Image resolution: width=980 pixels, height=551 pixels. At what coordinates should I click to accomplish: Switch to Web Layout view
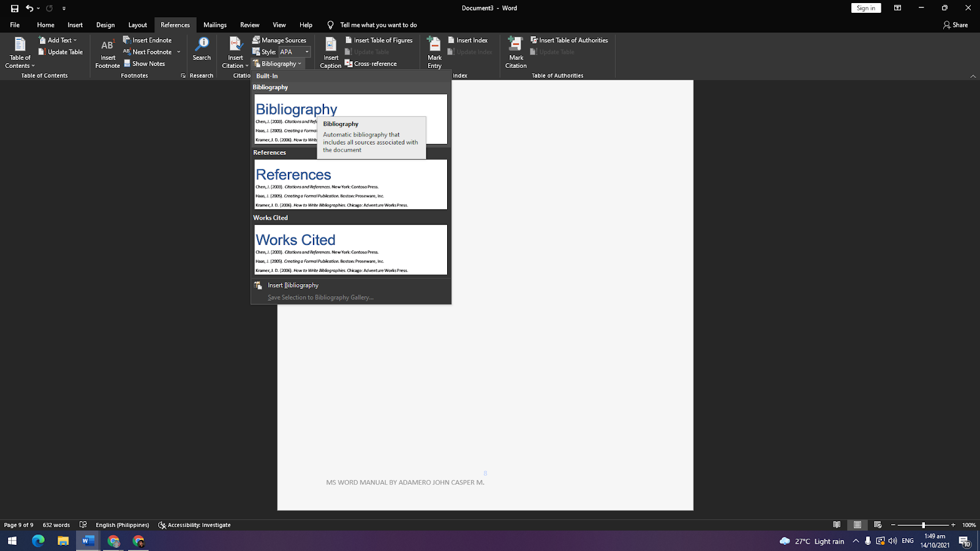[x=878, y=525]
